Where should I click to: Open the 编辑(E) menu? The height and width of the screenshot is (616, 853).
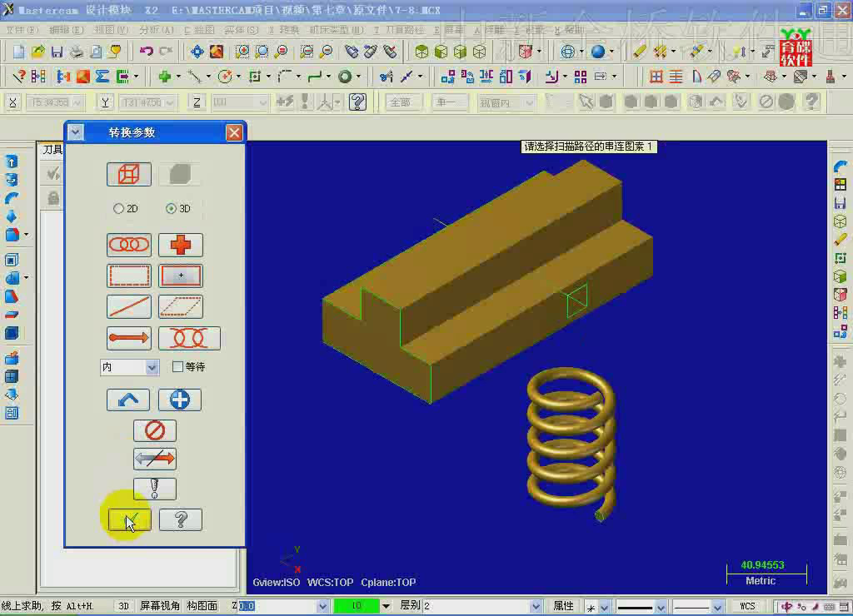coord(67,30)
